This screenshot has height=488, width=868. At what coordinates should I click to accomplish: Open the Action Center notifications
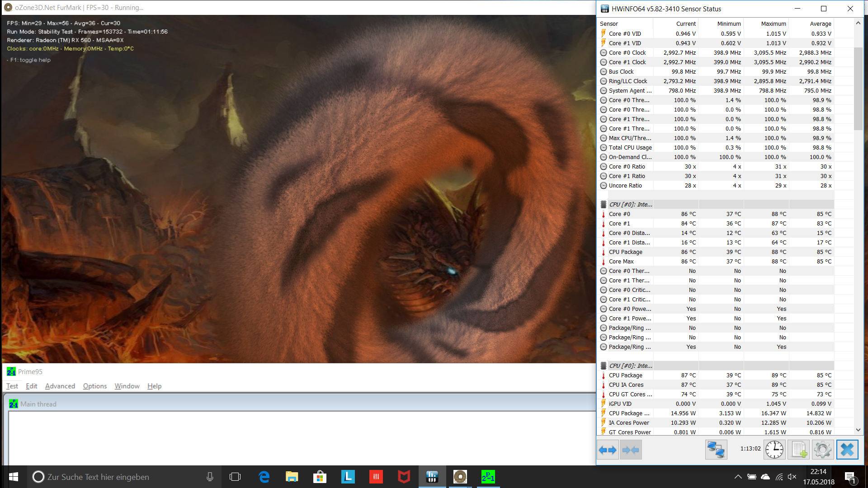point(850,477)
